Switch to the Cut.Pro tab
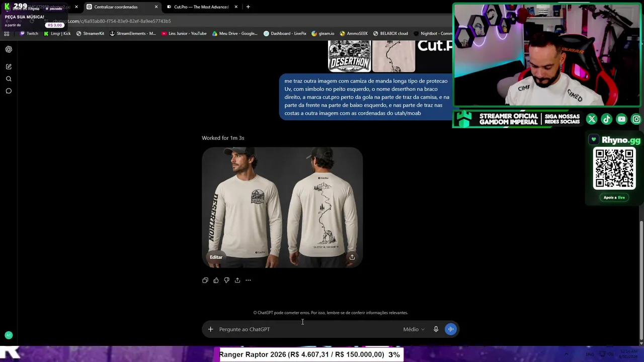The width and height of the screenshot is (644, 362). tap(202, 7)
